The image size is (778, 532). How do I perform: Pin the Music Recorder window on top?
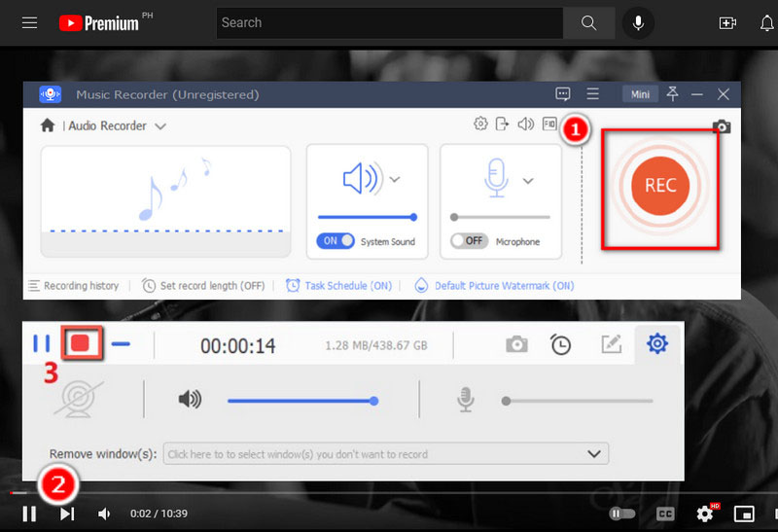coord(672,93)
